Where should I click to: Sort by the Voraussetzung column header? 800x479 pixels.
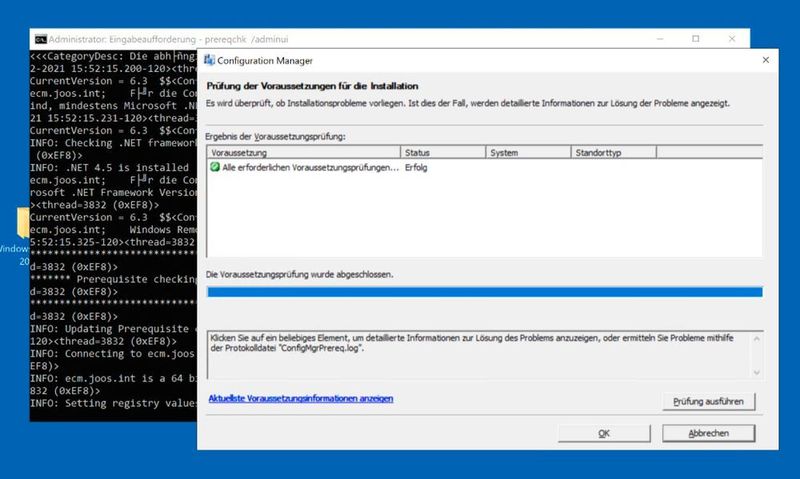(x=304, y=152)
